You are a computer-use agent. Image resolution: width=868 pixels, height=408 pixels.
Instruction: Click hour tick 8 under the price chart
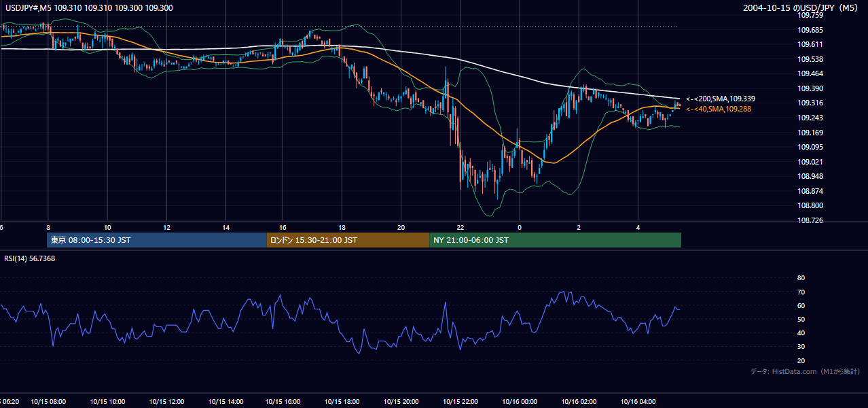tap(48, 227)
